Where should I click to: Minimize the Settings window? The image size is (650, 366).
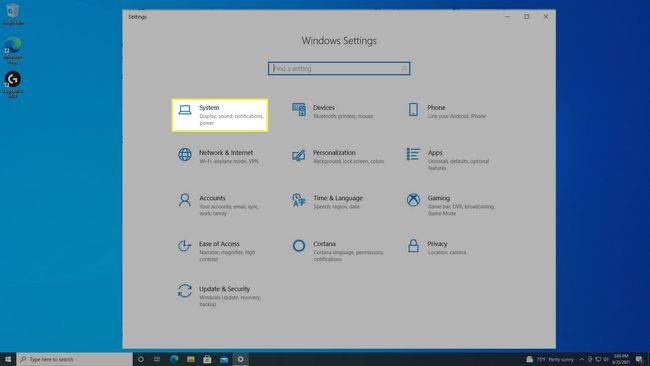[x=507, y=17]
